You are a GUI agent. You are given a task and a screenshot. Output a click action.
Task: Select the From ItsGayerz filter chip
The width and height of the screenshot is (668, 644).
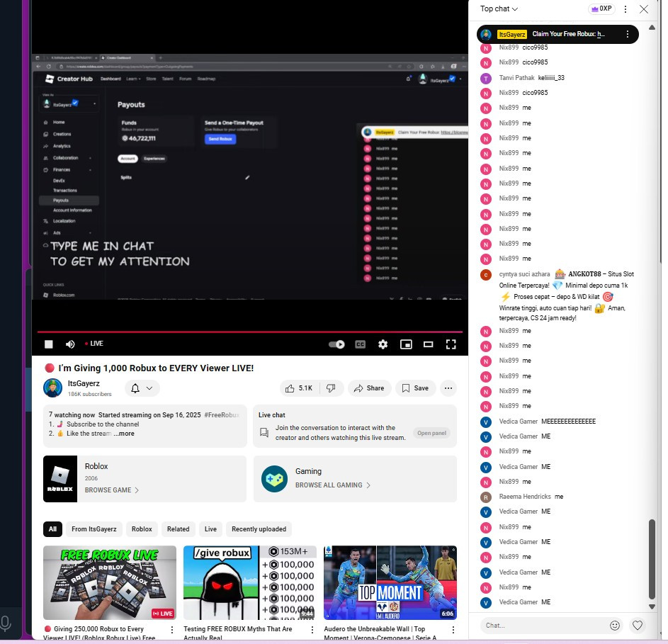pos(94,529)
